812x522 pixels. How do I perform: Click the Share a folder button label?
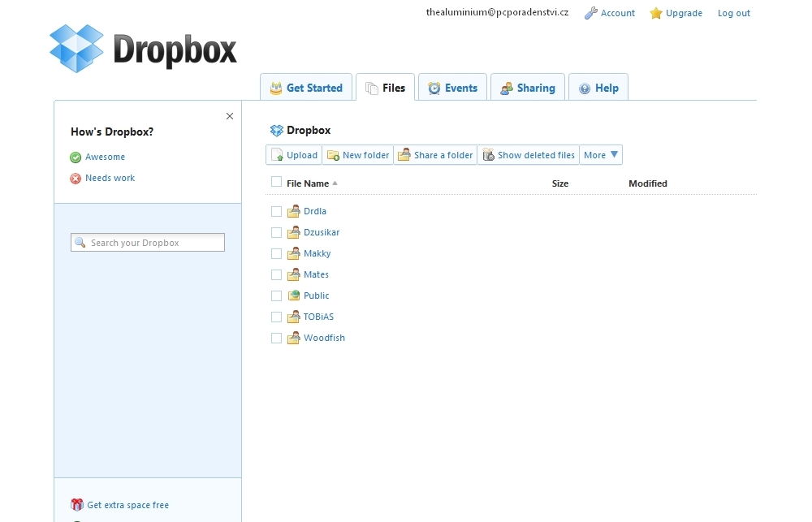tap(443, 155)
